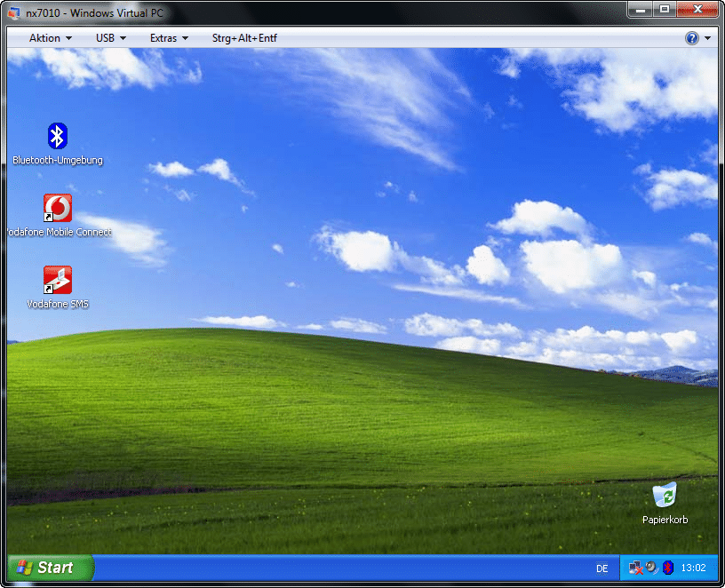Screen dimensions: 725x588
Task: Close the nx7010 Virtual PC window
Action: [697, 9]
